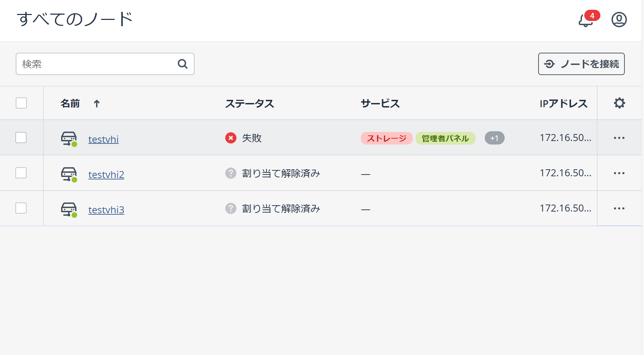Click the node server icon for testvhi2
644x355 pixels.
69,174
